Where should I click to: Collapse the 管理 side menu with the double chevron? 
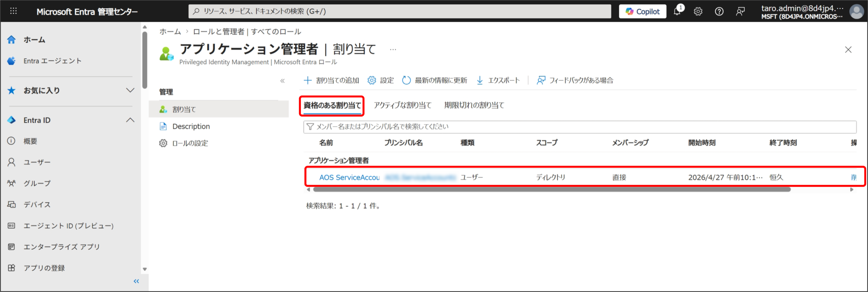click(x=282, y=81)
